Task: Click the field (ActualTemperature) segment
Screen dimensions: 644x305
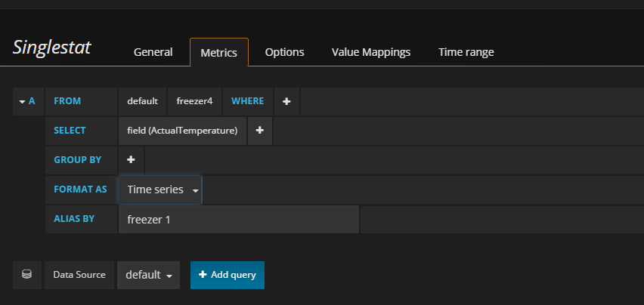Action: point(182,131)
